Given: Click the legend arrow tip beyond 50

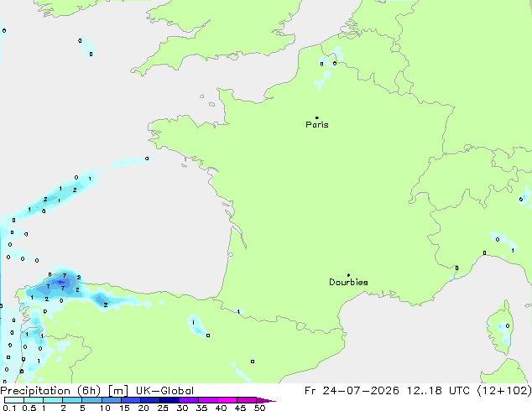Looking at the screenshot, I should point(266,400).
